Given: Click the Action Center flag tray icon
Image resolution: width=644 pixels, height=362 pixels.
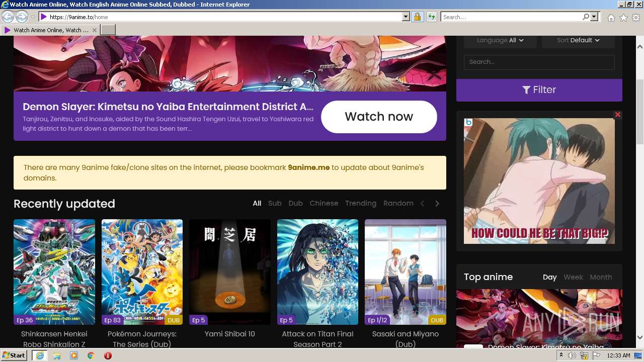Looking at the screenshot, I should pyautogui.click(x=596, y=355).
